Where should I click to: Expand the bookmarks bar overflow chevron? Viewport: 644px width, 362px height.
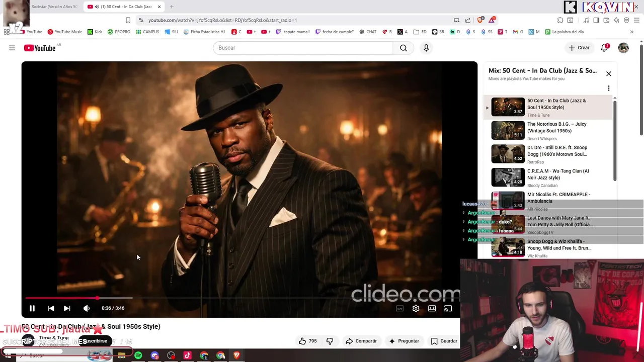(631, 32)
